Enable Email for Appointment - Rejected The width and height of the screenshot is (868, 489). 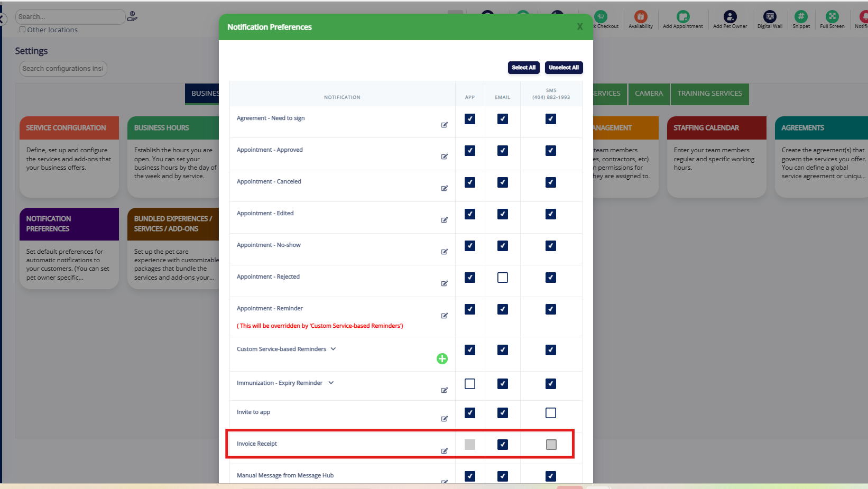(x=502, y=278)
